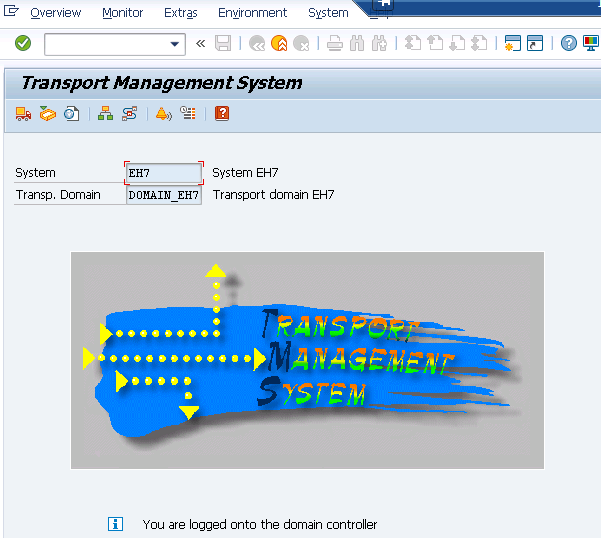Open the Environment menu

252,13
